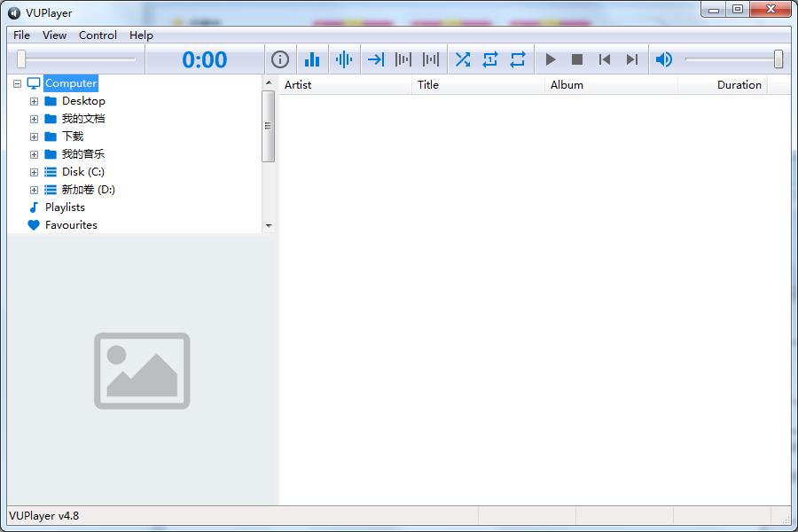The width and height of the screenshot is (798, 532).
Task: Toggle repeat-one-track mode
Action: point(490,59)
